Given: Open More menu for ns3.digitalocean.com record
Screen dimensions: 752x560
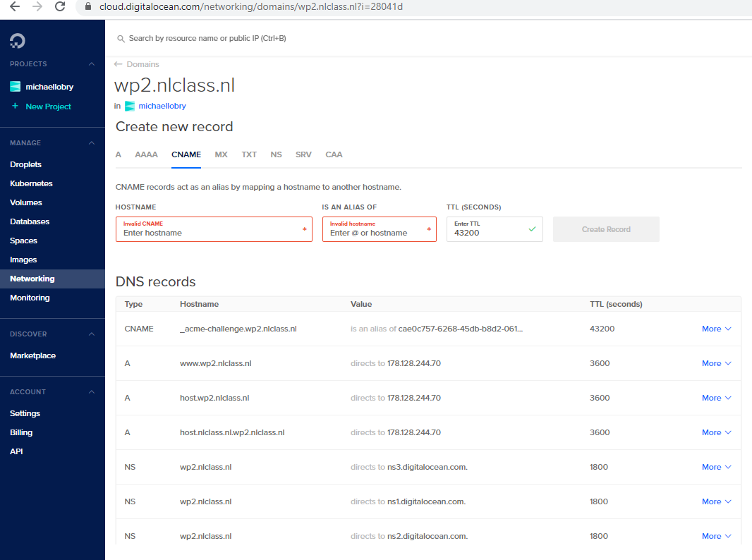Looking at the screenshot, I should pos(717,467).
